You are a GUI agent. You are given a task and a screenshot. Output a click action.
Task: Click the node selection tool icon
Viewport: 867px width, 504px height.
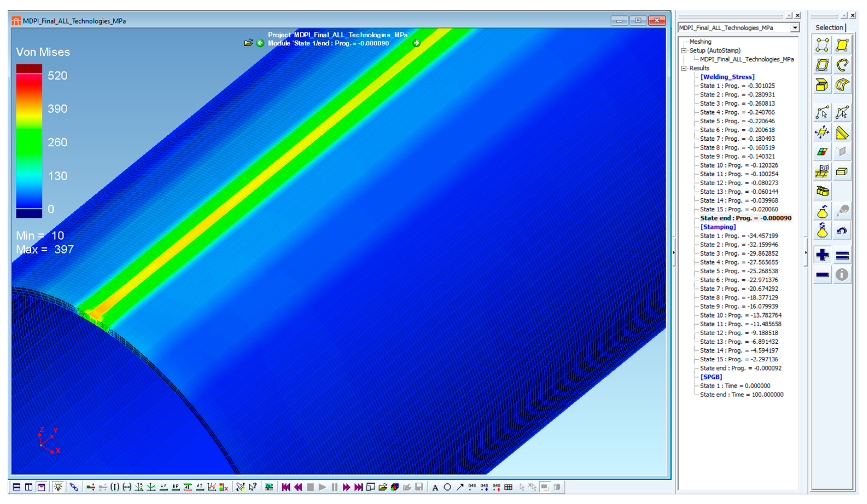[x=822, y=45]
